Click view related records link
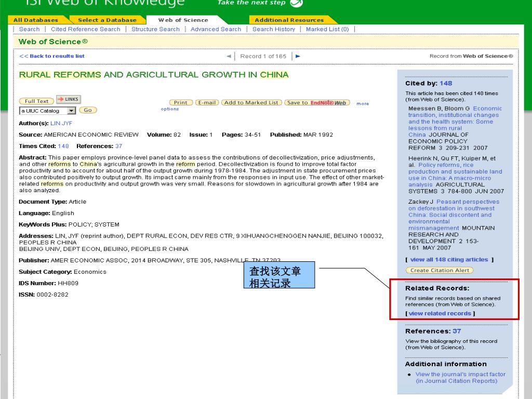The image size is (532, 399). [x=440, y=313]
